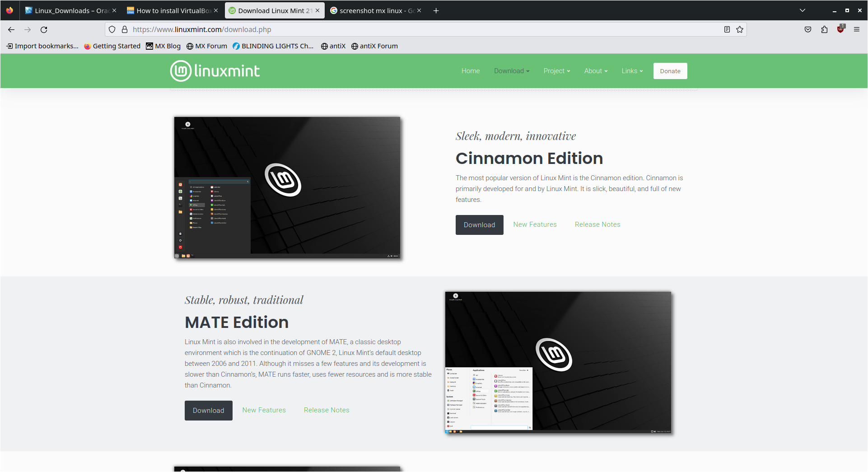The image size is (868, 472).
Task: Select the MATE Edition heading text
Action: point(237,322)
